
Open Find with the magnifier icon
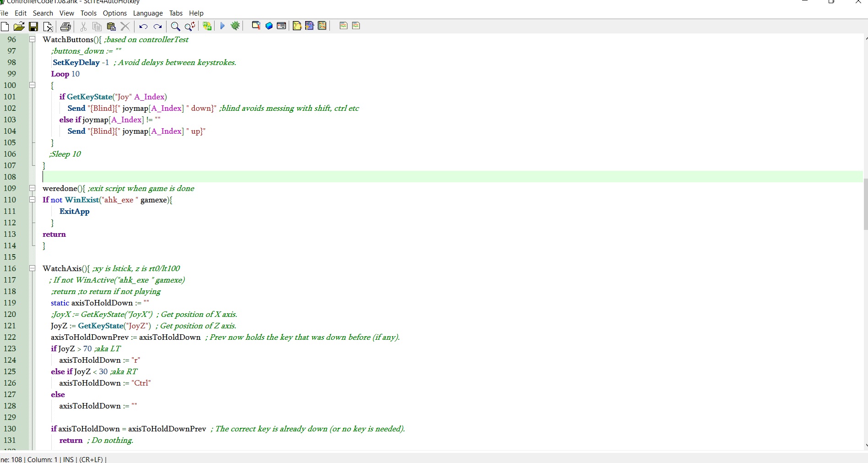tap(175, 26)
